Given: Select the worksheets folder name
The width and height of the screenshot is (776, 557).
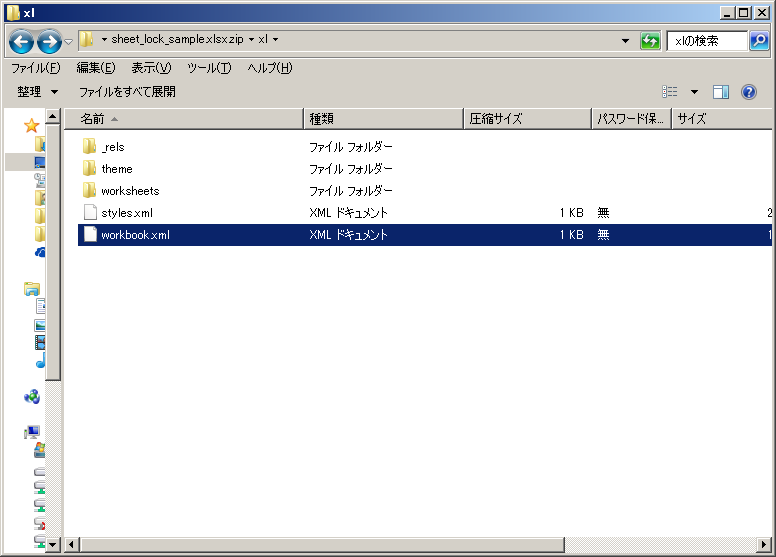Looking at the screenshot, I should pos(130,191).
